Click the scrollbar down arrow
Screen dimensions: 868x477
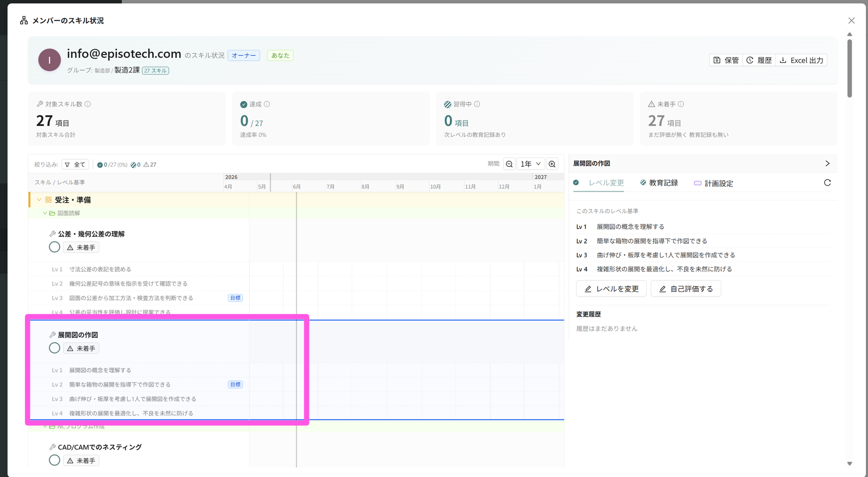850,464
